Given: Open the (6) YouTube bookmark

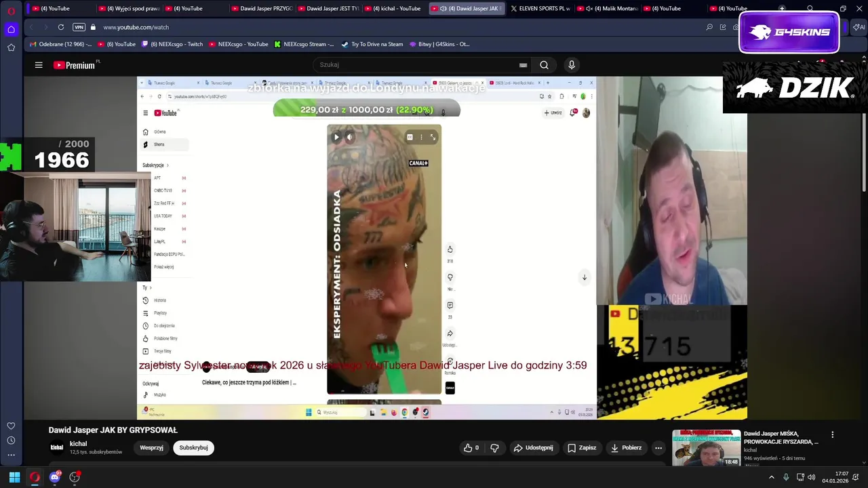Looking at the screenshot, I should coord(117,44).
